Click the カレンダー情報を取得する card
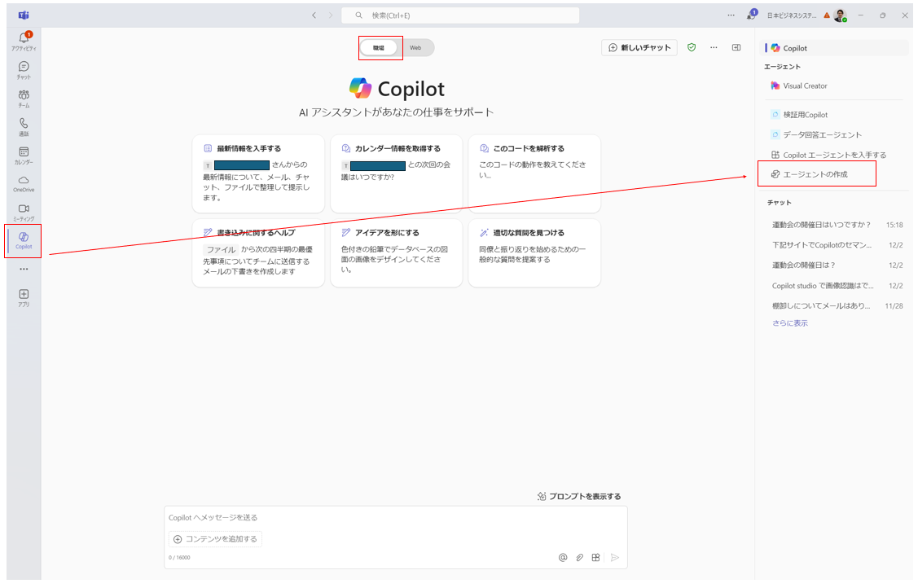 pos(397,173)
